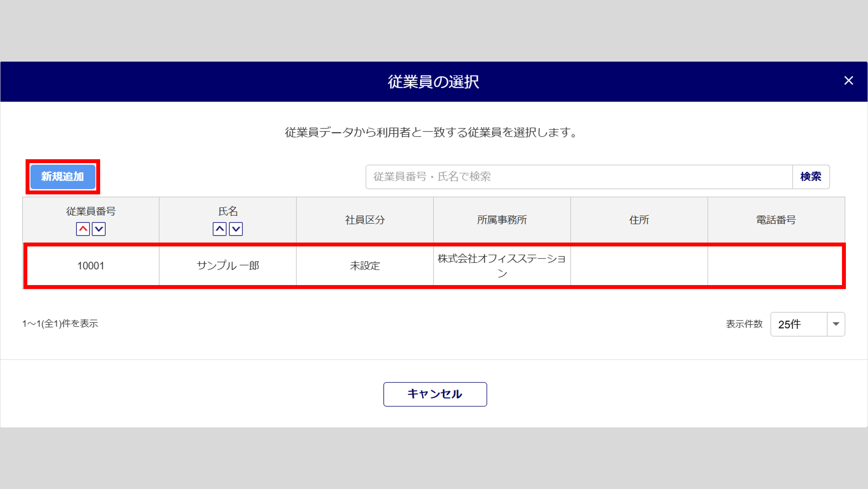Sort employee number descending arrow
Screen dimensions: 868x489
[x=99, y=229]
